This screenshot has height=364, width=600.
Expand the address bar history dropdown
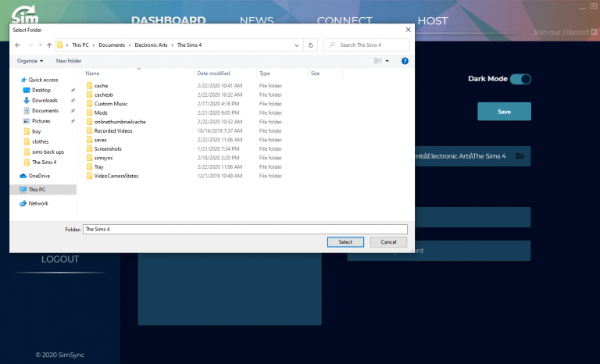tap(297, 45)
